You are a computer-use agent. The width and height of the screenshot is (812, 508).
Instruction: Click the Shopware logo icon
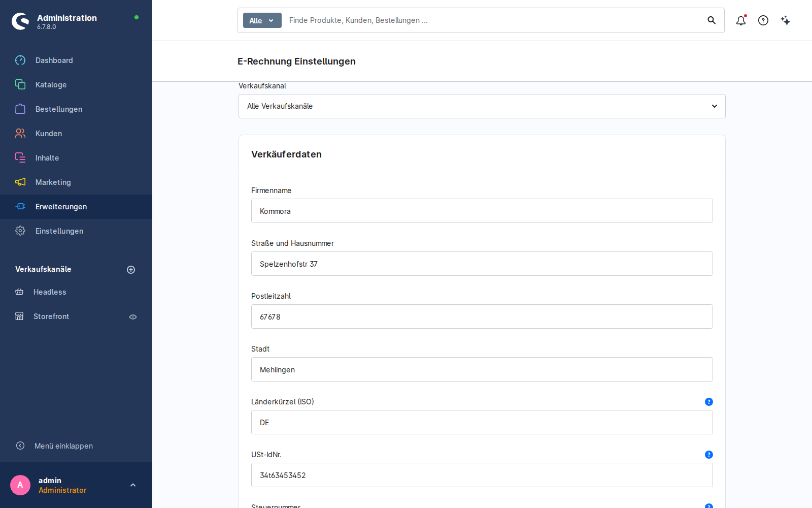click(20, 21)
